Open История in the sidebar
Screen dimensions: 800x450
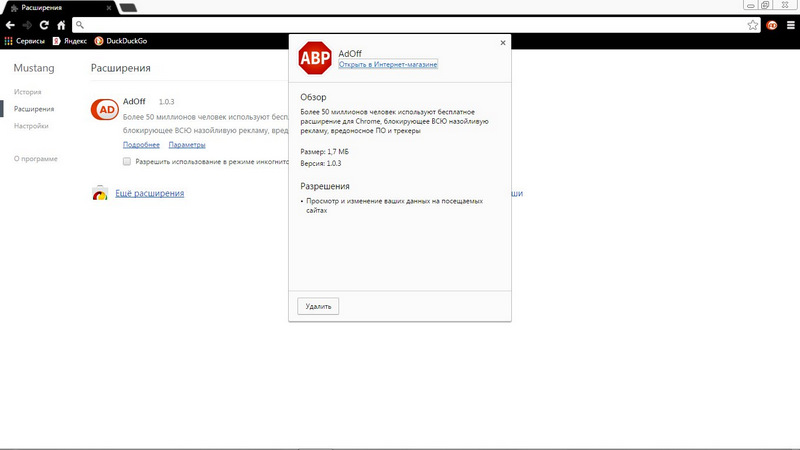click(28, 92)
